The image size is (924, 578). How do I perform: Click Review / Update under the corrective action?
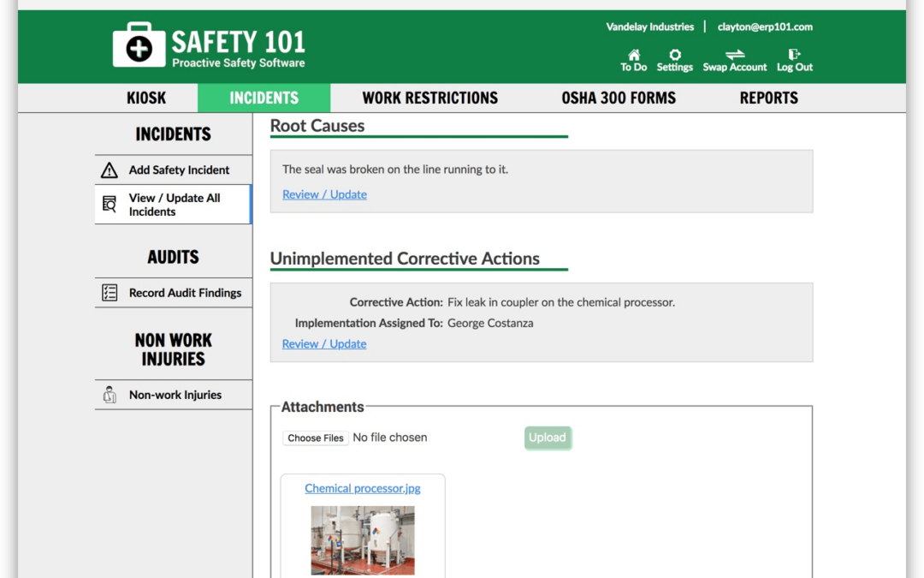click(x=324, y=344)
